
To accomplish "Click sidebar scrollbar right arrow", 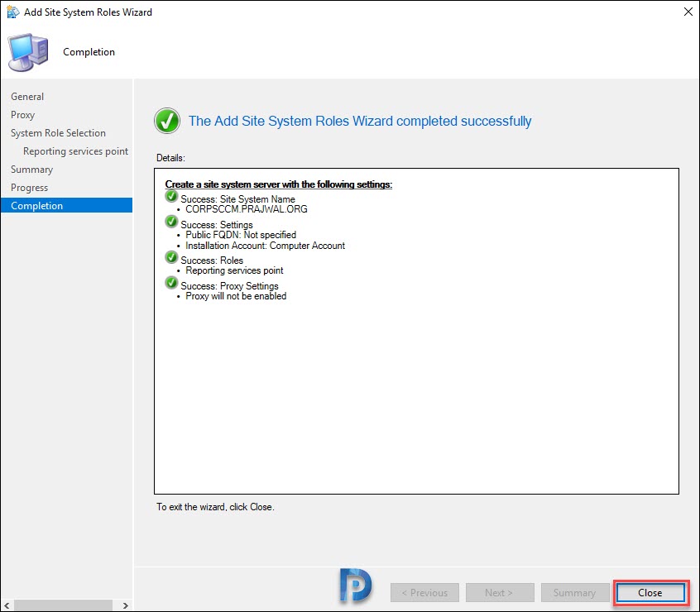I will tap(126, 605).
